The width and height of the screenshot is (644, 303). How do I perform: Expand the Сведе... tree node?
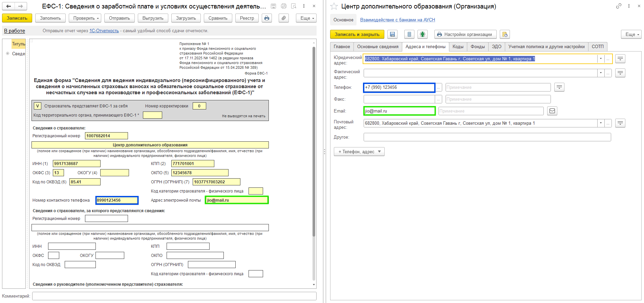7,54
